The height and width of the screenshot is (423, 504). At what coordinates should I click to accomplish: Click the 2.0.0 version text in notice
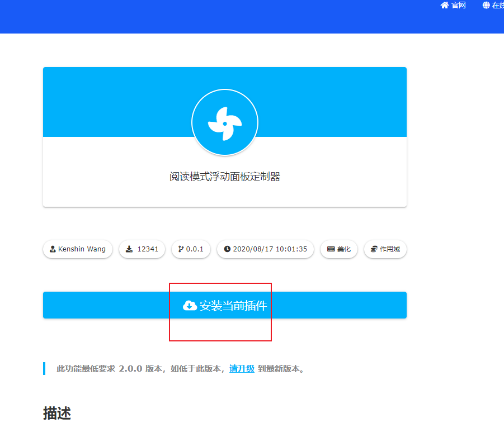tap(130, 368)
